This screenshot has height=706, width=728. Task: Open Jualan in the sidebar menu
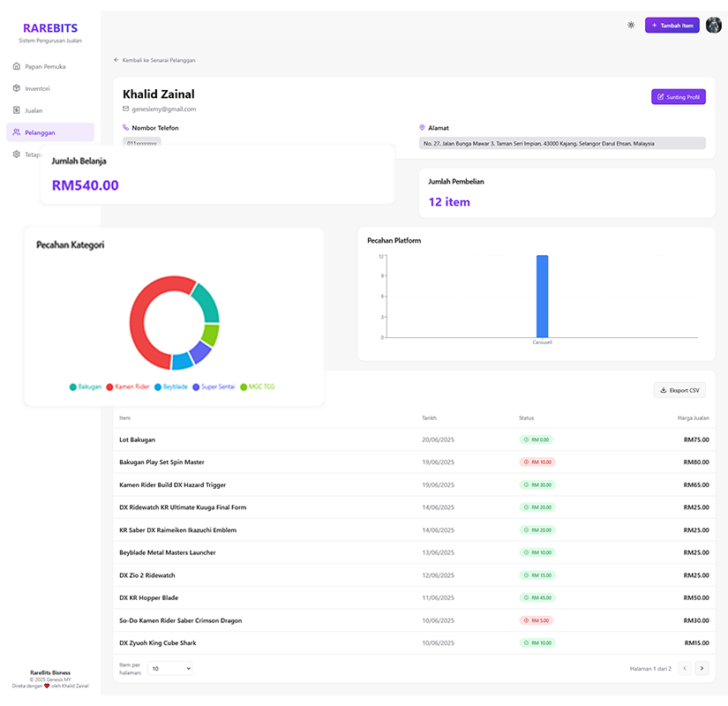[34, 110]
